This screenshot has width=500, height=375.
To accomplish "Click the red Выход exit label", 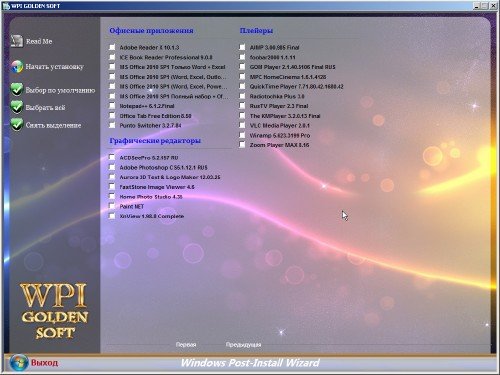I will click(44, 363).
